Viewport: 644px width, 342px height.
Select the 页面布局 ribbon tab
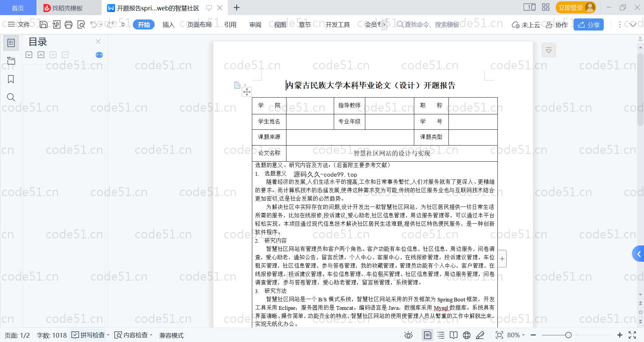(199, 24)
